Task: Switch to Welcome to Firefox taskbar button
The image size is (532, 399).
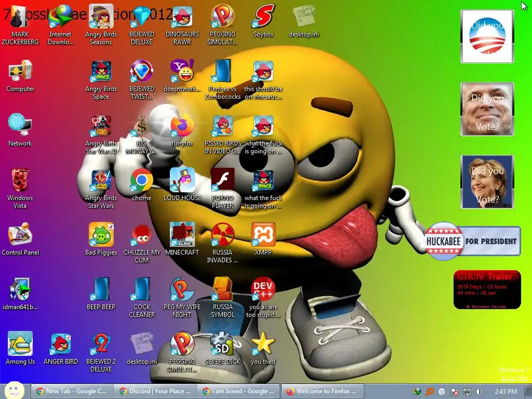Action: [322, 391]
